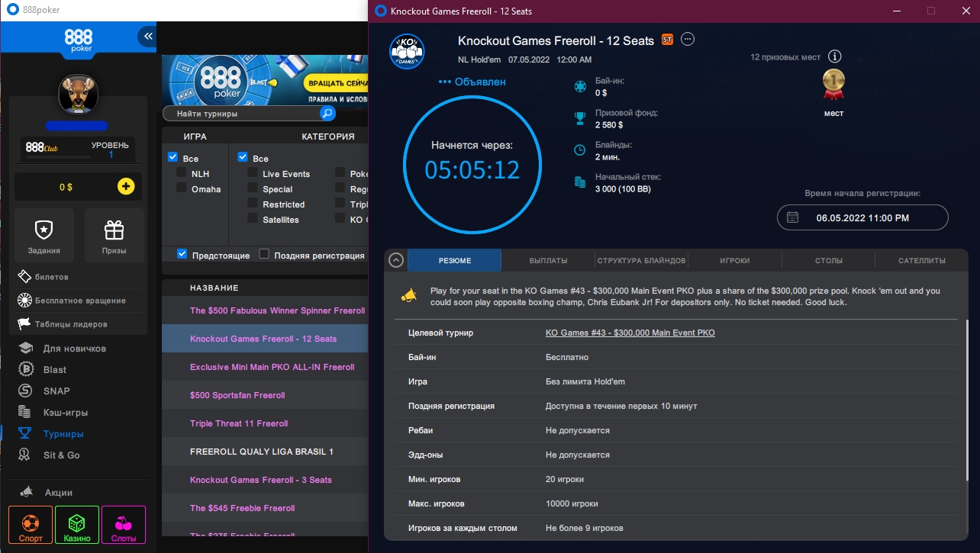980x553 pixels.
Task: Switch to the СТОЛЫ tab
Action: pos(829,260)
